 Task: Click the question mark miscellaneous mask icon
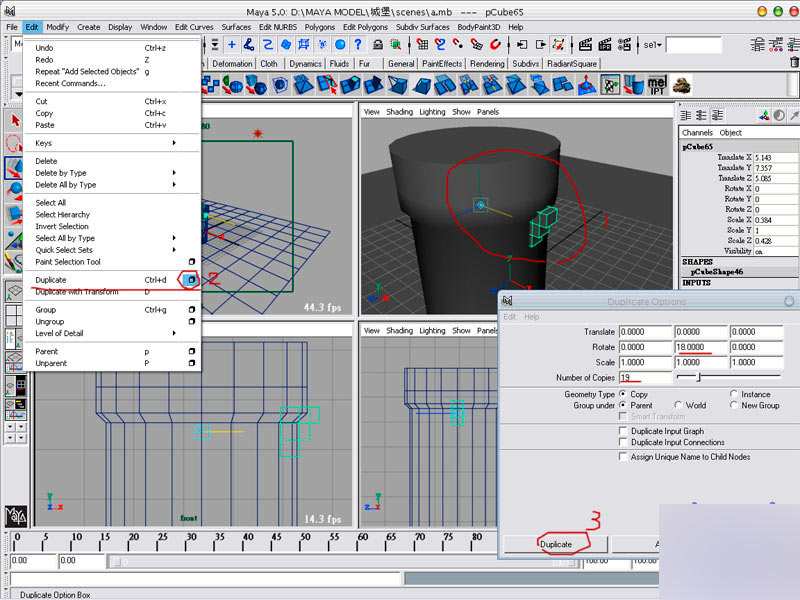tap(358, 45)
